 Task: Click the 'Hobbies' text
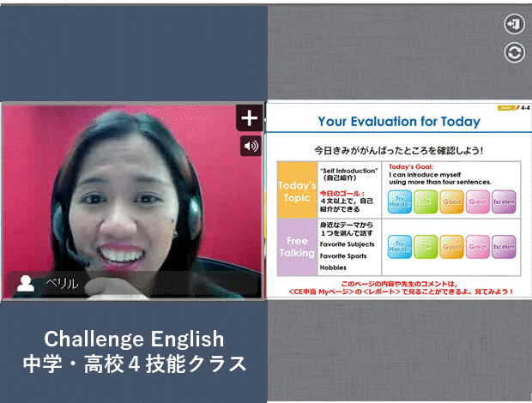point(333,268)
